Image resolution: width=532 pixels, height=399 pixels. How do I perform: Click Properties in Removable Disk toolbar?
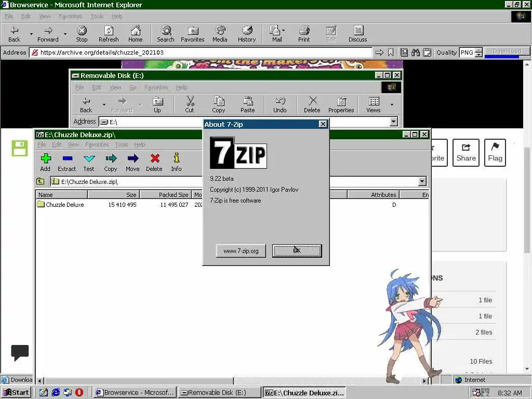341,104
